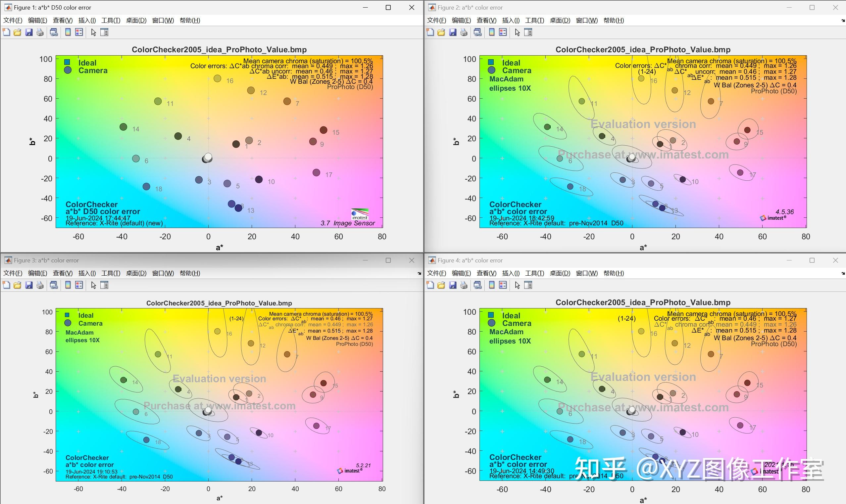Select data point 16 in Figure 1 plot
This screenshot has width=846, height=504.
pyautogui.click(x=218, y=78)
